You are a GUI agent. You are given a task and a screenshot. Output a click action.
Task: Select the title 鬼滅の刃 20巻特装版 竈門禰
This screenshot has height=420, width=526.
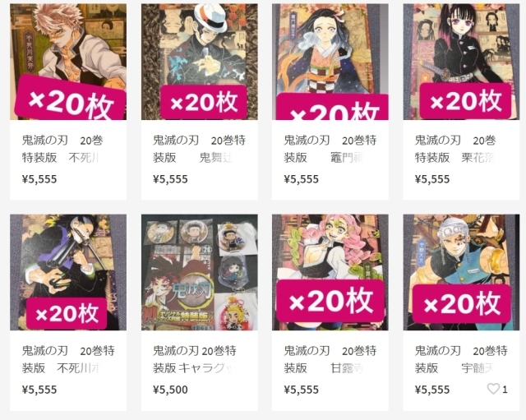330,149
